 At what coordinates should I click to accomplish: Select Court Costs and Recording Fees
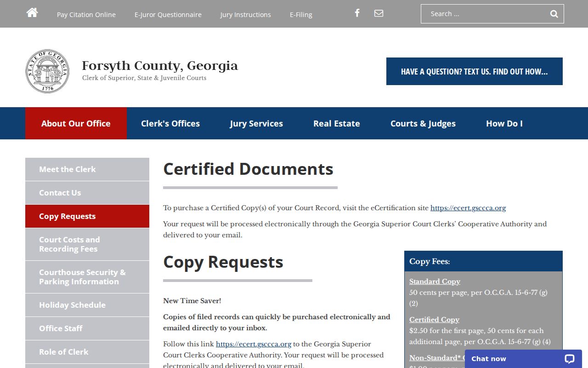pos(87,244)
